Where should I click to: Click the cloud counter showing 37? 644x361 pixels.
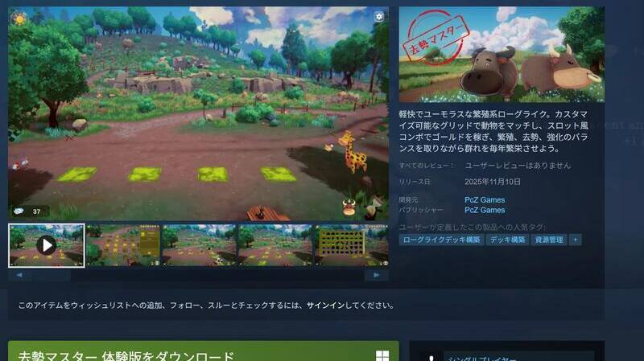[28, 211]
